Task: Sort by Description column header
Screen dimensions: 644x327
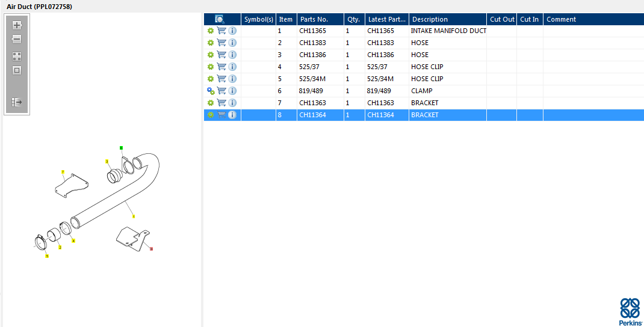Action: [x=448, y=19]
